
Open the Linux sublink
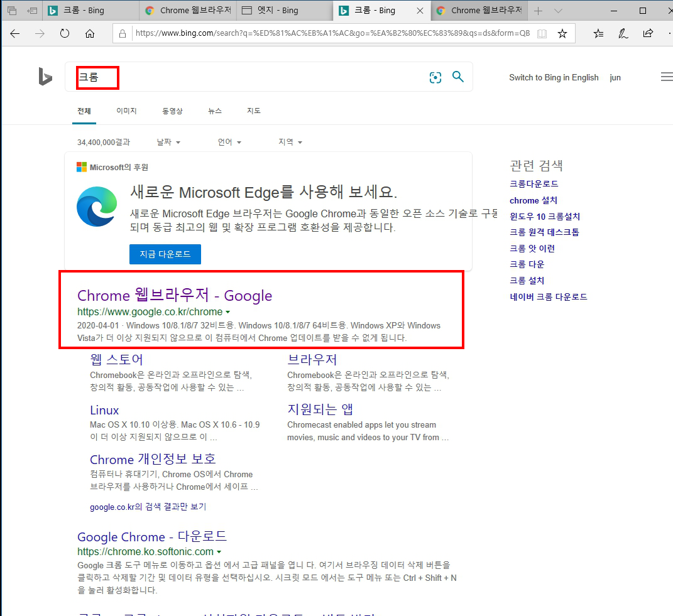pos(104,410)
